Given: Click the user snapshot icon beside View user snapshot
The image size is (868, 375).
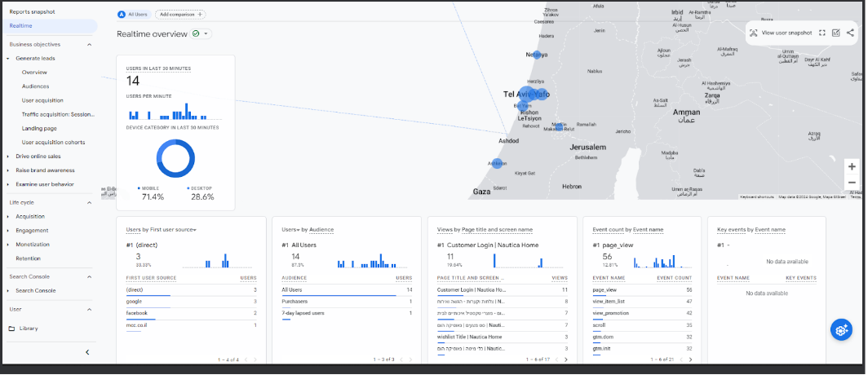Looking at the screenshot, I should point(754,33).
